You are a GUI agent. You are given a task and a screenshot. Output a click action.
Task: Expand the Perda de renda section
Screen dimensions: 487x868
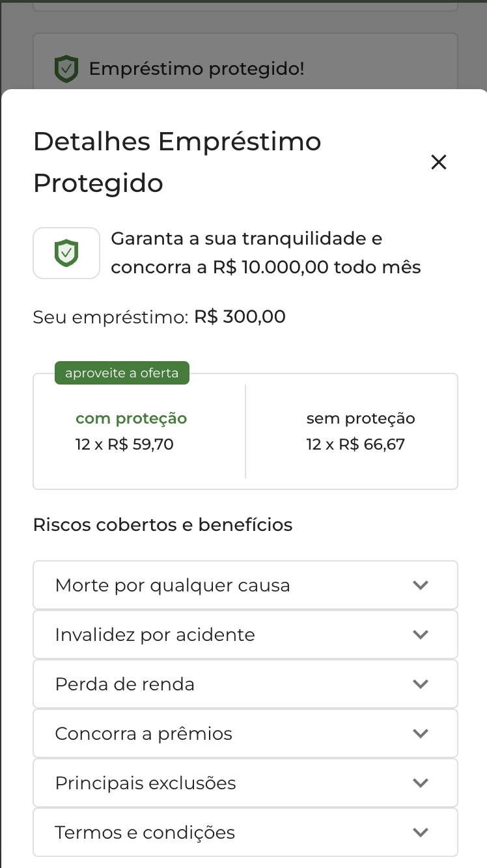pos(245,684)
